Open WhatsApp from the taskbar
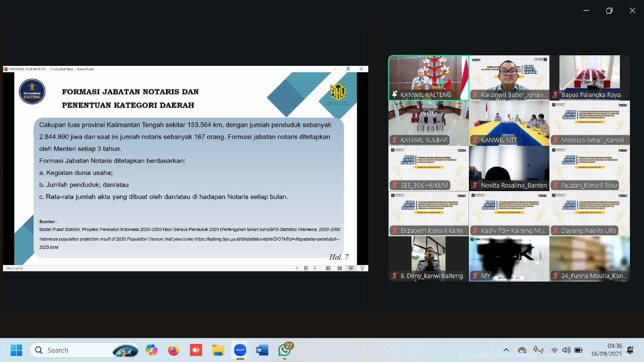This screenshot has height=362, width=644. click(285, 350)
